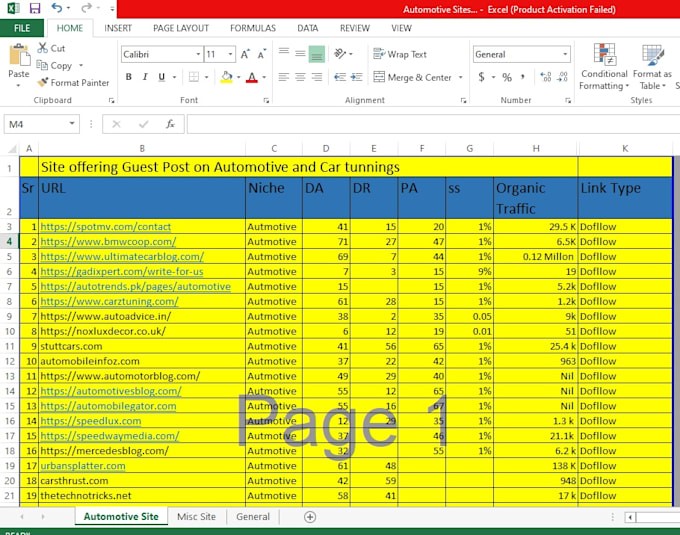Open the www.bmwcoop.com link
The height and width of the screenshot is (535, 680).
click(108, 241)
